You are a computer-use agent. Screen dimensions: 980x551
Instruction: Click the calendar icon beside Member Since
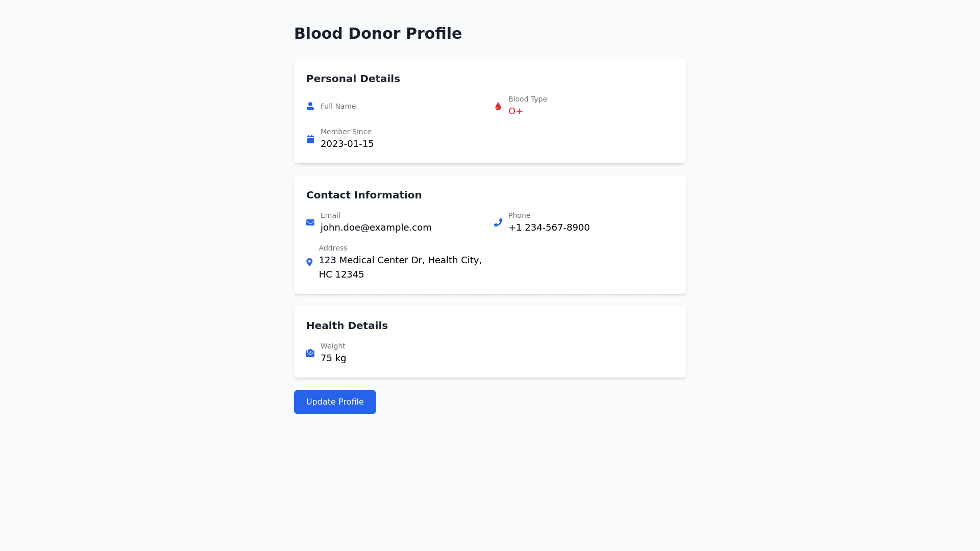pos(310,139)
